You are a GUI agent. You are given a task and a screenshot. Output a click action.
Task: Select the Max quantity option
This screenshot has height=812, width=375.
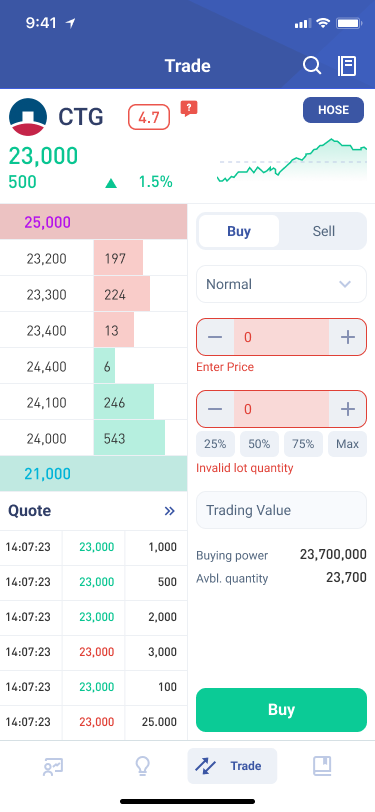coord(348,444)
